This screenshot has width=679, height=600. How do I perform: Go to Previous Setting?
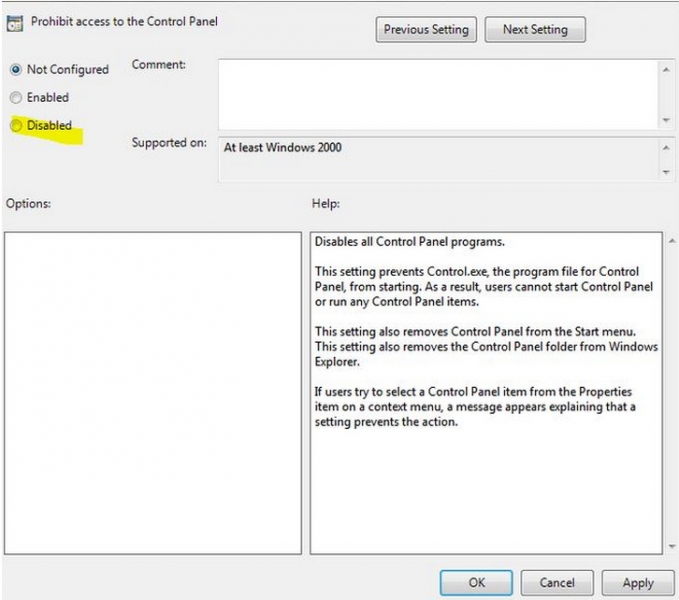point(426,29)
